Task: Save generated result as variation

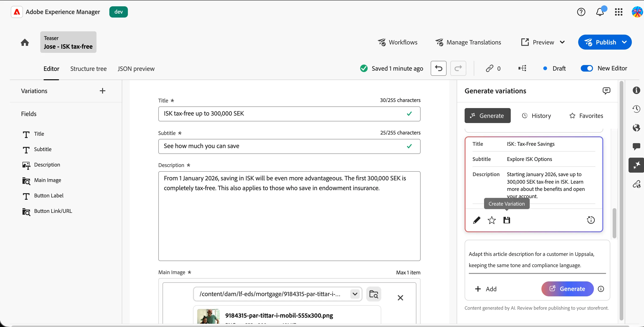Action: [x=507, y=220]
